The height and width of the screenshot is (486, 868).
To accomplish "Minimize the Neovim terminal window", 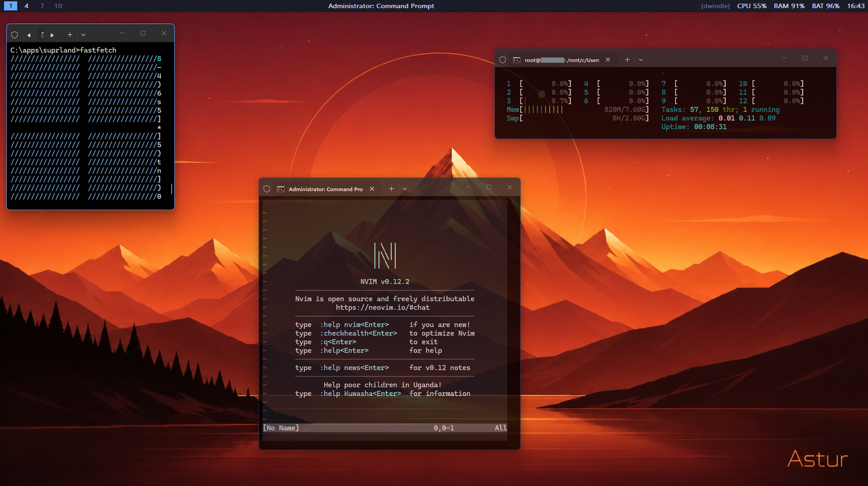I will (x=468, y=187).
